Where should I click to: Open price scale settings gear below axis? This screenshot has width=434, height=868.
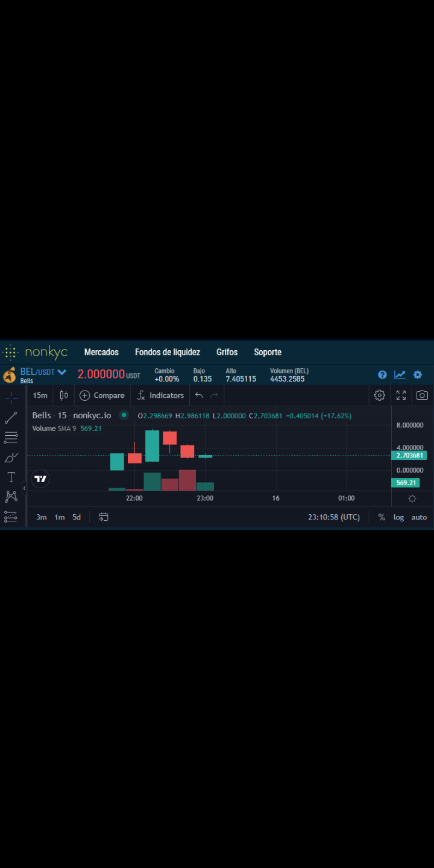[412, 498]
